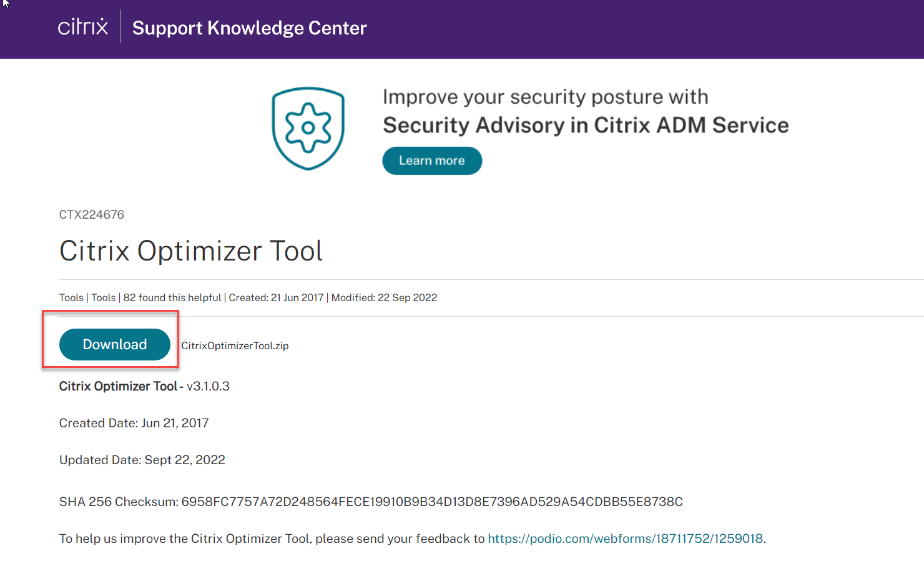The height and width of the screenshot is (566, 924).
Task: Click 'Improve your security posture with' banner line
Action: click(545, 97)
